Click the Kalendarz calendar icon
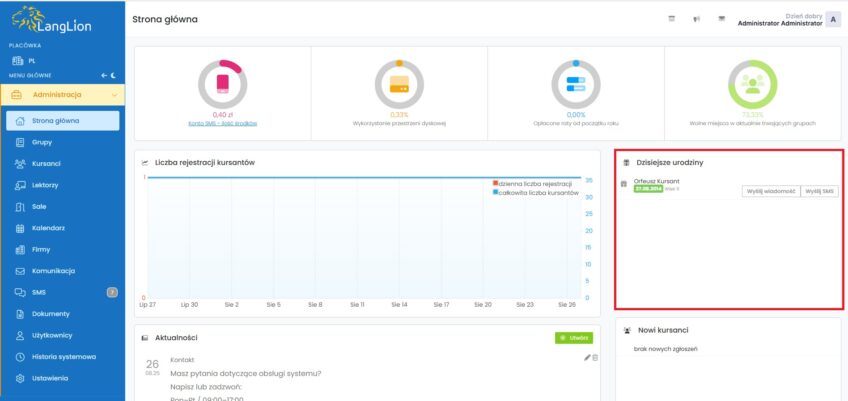This screenshot has height=401, width=848. pos(21,228)
